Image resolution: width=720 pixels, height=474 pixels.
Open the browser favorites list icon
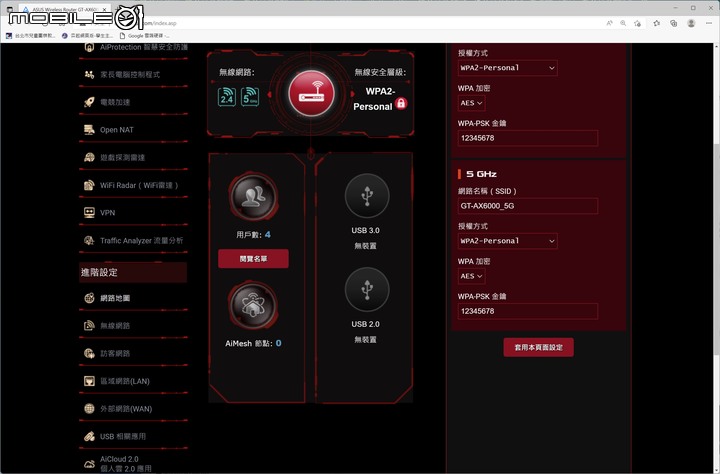pyautogui.click(x=657, y=23)
